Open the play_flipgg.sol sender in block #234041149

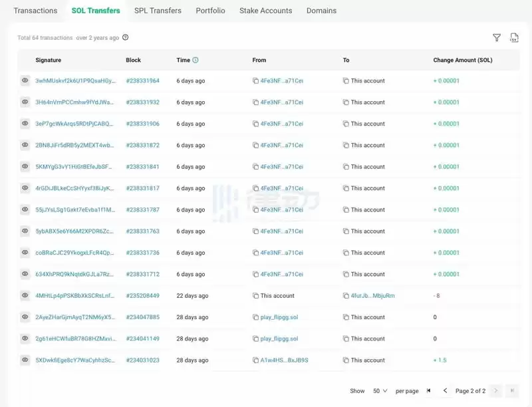tap(279, 339)
